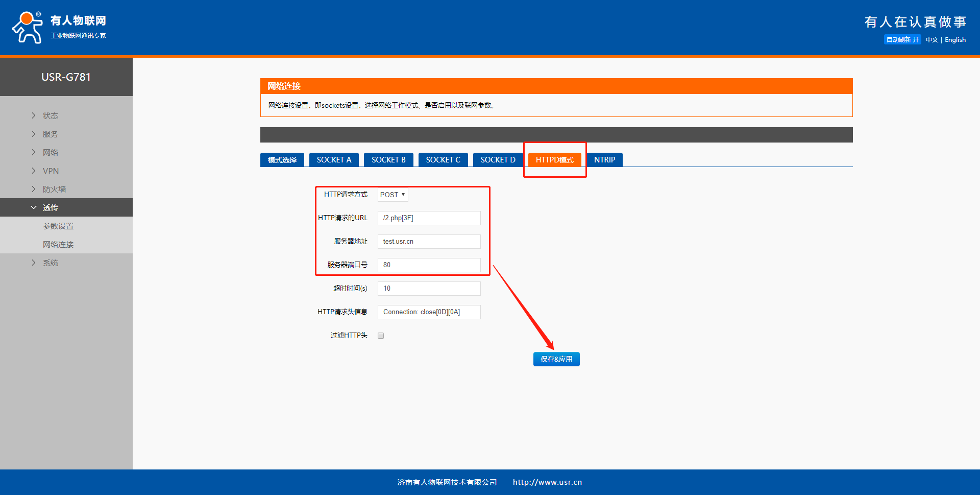Screen dimensions: 980x495
Task: Expand the 系统 sidebar section
Action: (50, 263)
